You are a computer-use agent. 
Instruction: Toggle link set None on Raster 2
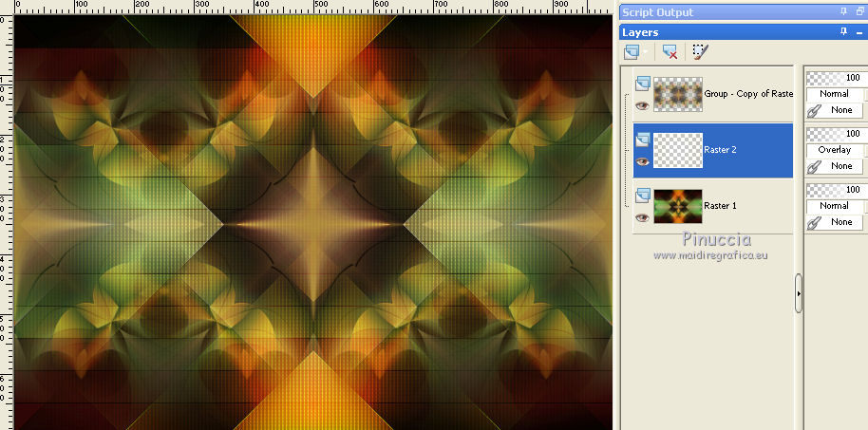point(835,166)
